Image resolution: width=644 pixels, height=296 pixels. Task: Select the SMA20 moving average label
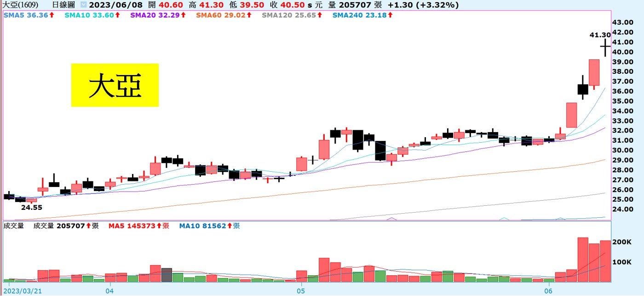click(158, 15)
